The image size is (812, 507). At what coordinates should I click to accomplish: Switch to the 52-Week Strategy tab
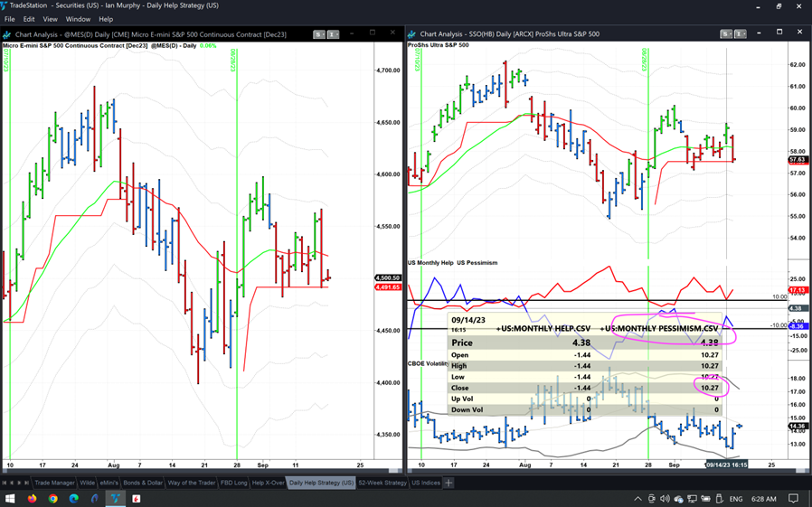click(x=382, y=483)
